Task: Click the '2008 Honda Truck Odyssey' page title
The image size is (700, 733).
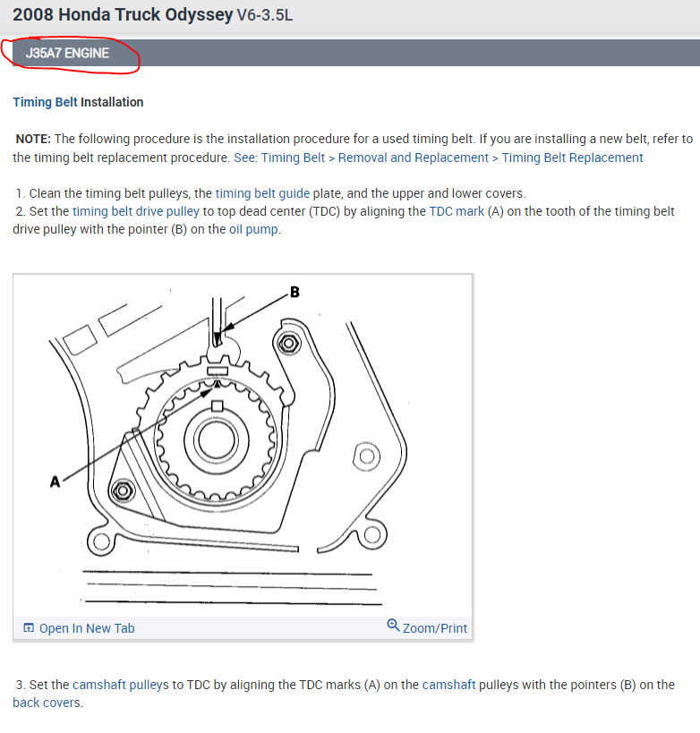Action: [x=123, y=15]
